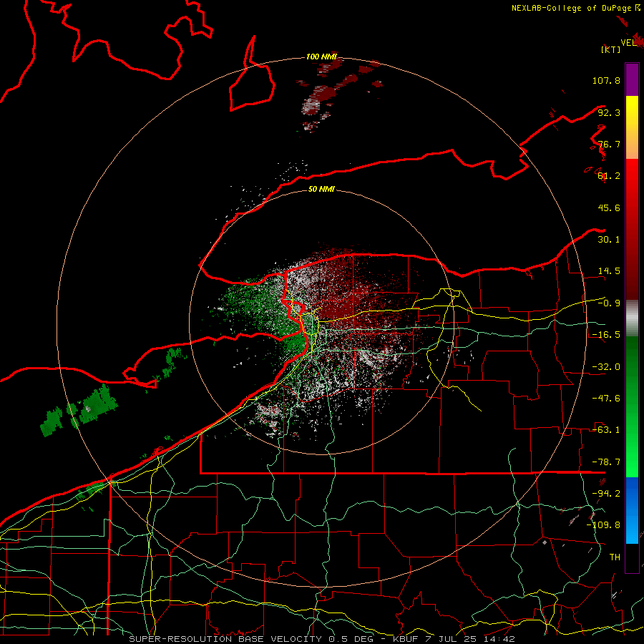Click the blue segment of the color bar
The image size is (644, 644).
tap(632, 510)
